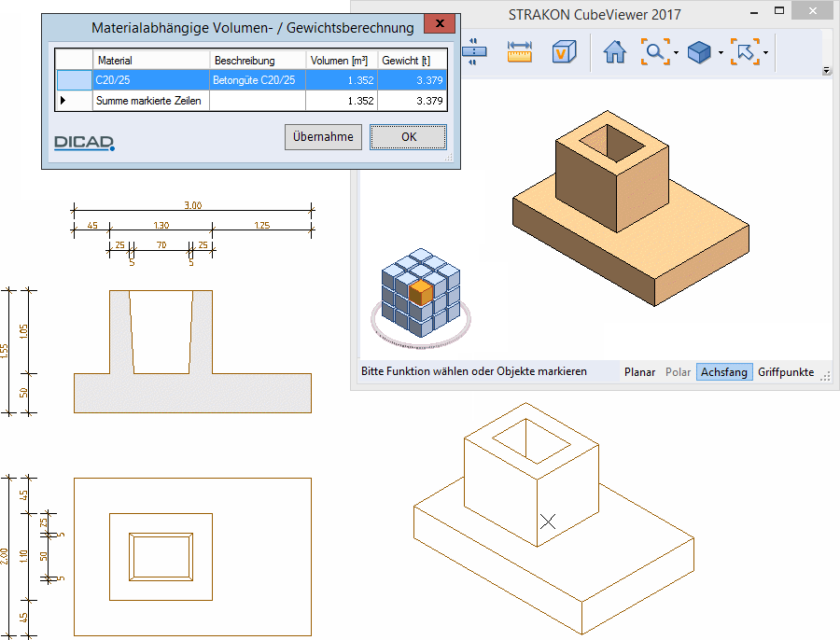Click the Gewicht [t] column header
Viewport: 840px width, 640px height.
412,60
